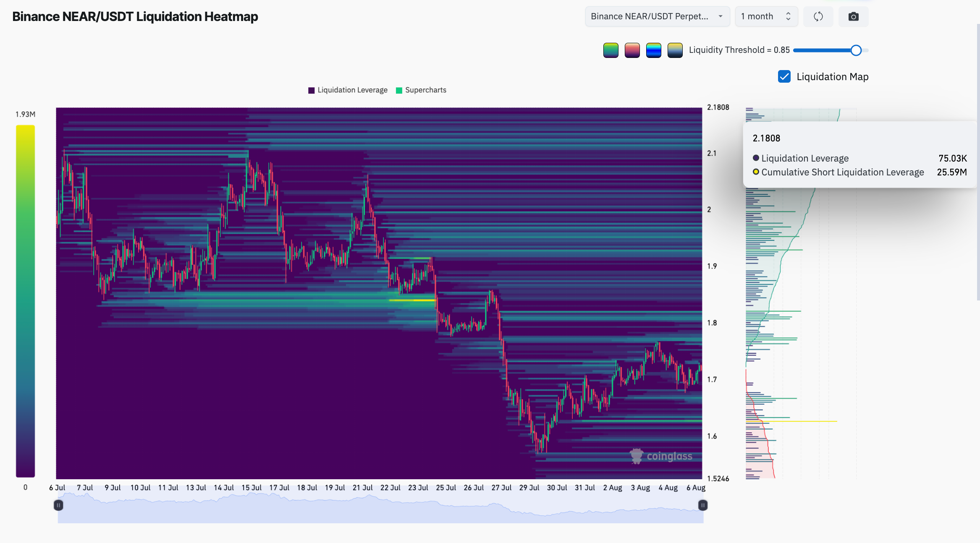
Task: Click the Binance NEAR/USDT Liquidation Heatmap title
Action: coord(135,16)
